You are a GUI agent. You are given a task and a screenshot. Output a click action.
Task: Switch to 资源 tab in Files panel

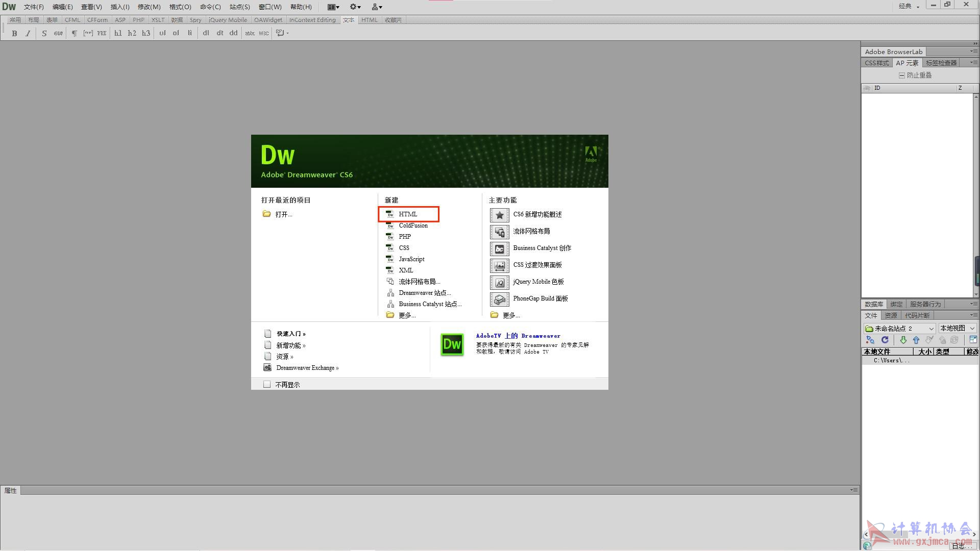(x=891, y=315)
